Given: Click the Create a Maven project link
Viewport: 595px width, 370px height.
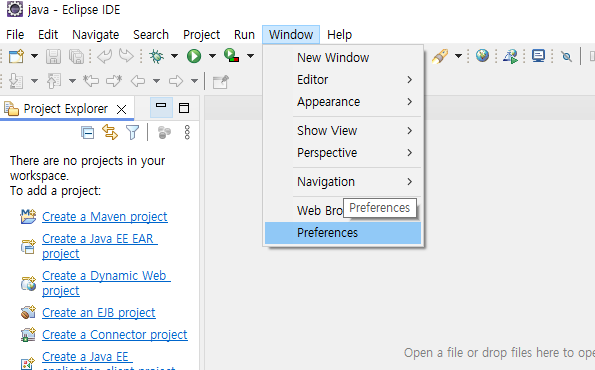Looking at the screenshot, I should pos(105,217).
